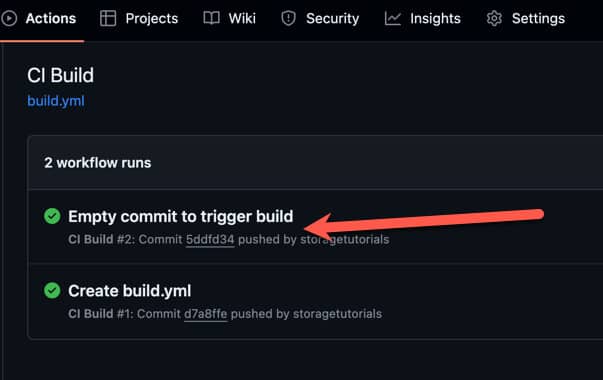The width and height of the screenshot is (603, 380).
Task: Click the 2 workflow runs header
Action: coord(98,163)
